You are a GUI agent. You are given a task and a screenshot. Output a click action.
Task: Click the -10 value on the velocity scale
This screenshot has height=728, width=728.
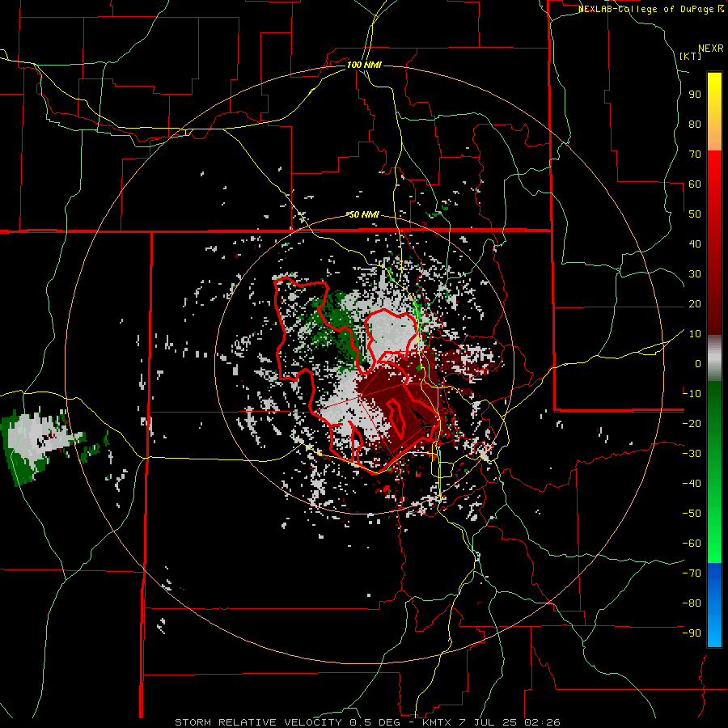[692, 394]
